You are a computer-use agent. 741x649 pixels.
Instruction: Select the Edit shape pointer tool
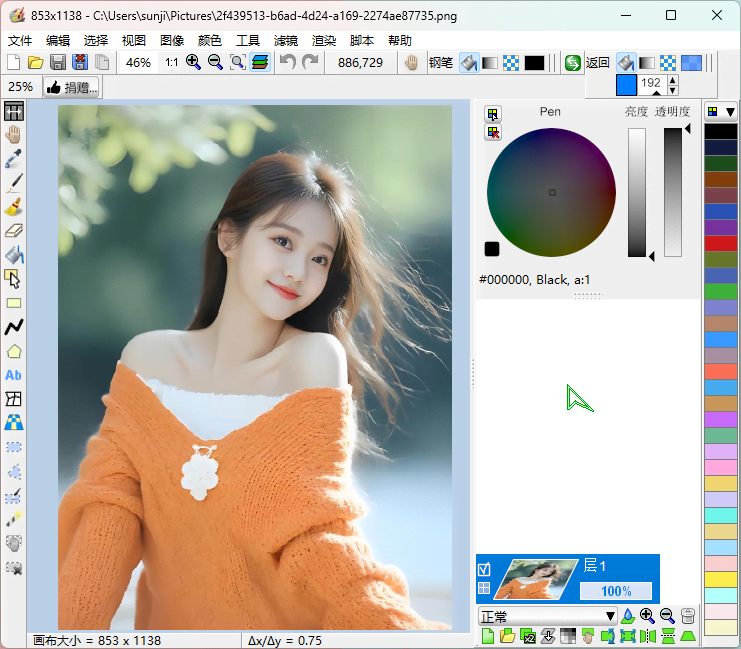(14, 279)
